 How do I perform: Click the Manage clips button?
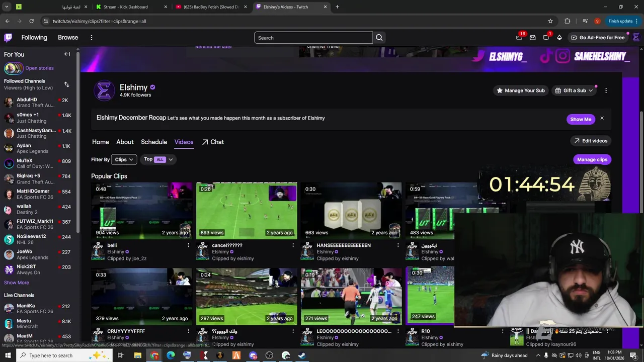pyautogui.click(x=592, y=159)
